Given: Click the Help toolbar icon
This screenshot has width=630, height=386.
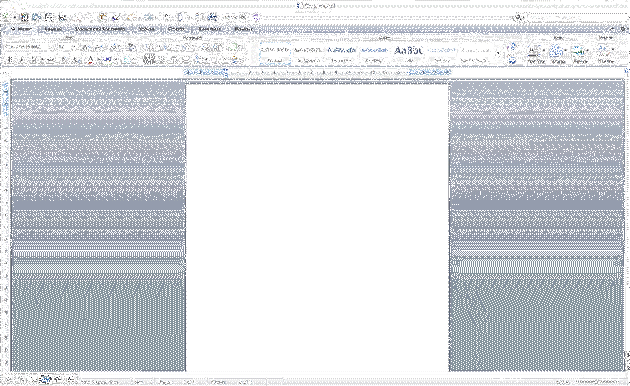Looking at the screenshot, I should (x=256, y=17).
